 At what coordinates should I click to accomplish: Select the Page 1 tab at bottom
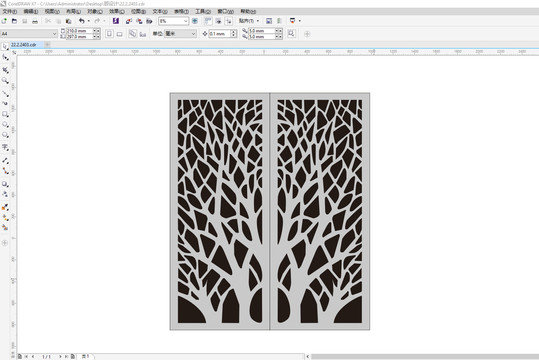(x=86, y=357)
